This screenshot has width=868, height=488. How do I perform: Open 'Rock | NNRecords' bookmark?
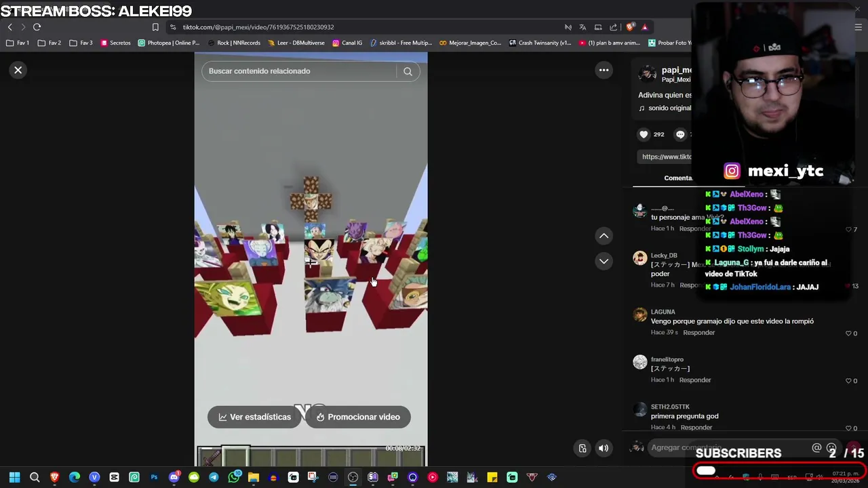(x=233, y=43)
